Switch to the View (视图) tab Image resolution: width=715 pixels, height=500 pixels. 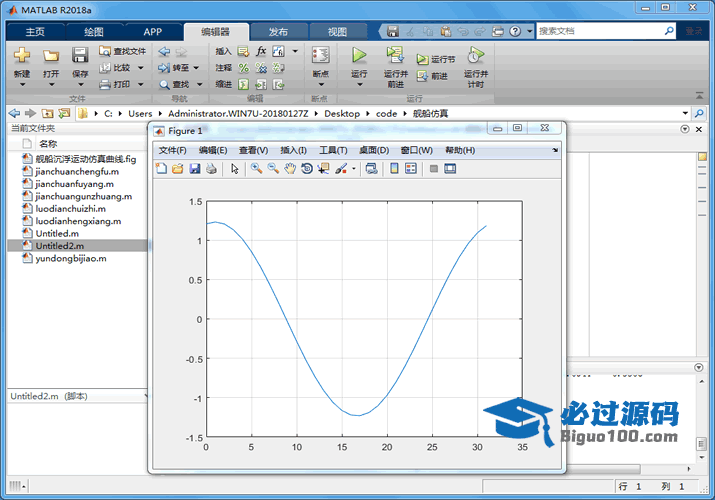(337, 31)
